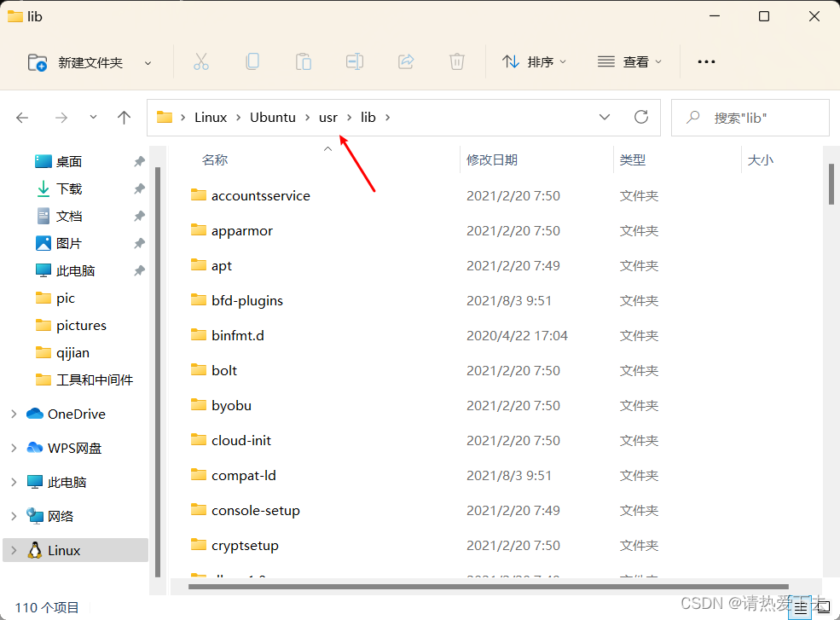
Task: Click the Cut scissors icon
Action: 201,62
